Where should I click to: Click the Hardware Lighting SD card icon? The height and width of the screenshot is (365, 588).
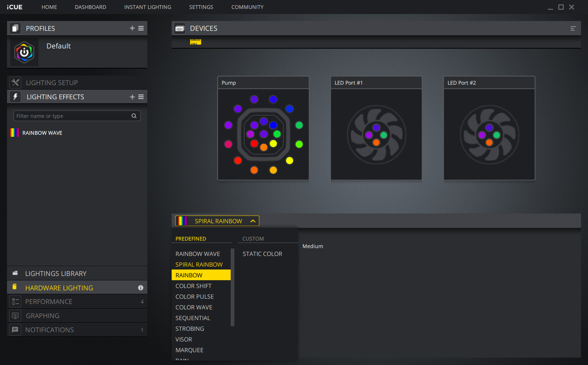15,286
